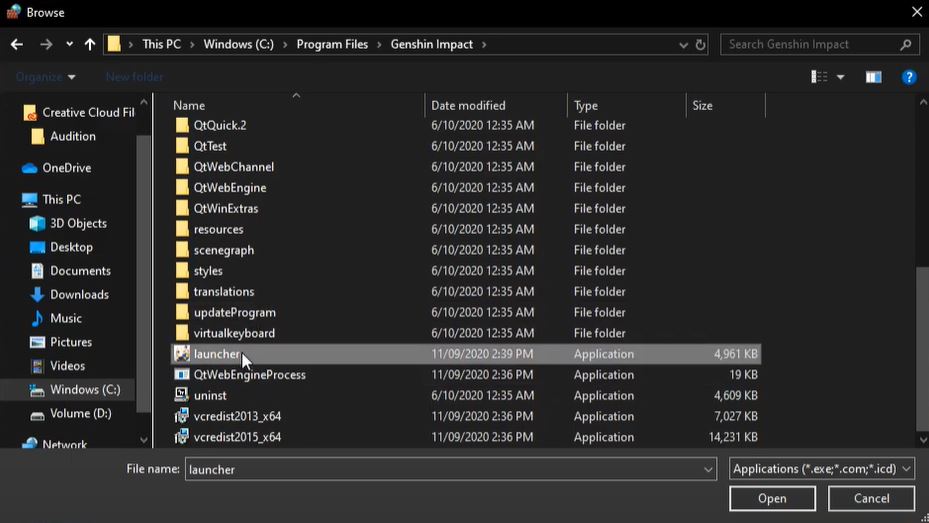Select 'This PC' in the breadcrumb path
Image resolution: width=929 pixels, height=523 pixels.
click(161, 44)
